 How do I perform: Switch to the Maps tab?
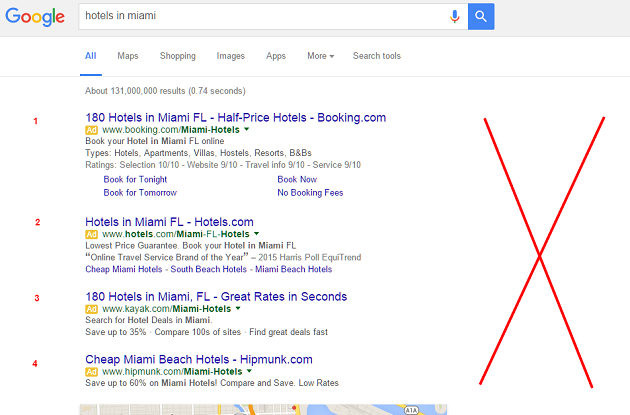[x=128, y=56]
